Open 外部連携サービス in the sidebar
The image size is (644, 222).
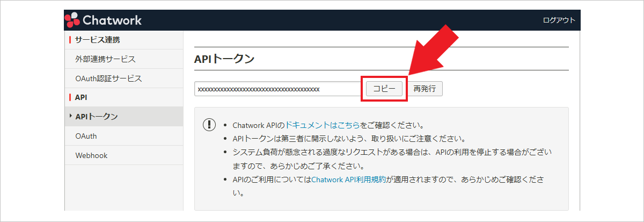pos(105,59)
